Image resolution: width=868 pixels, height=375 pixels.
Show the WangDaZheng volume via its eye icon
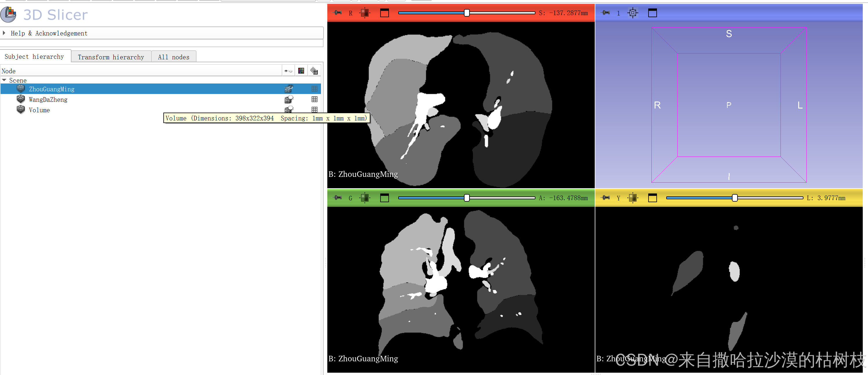click(x=288, y=99)
